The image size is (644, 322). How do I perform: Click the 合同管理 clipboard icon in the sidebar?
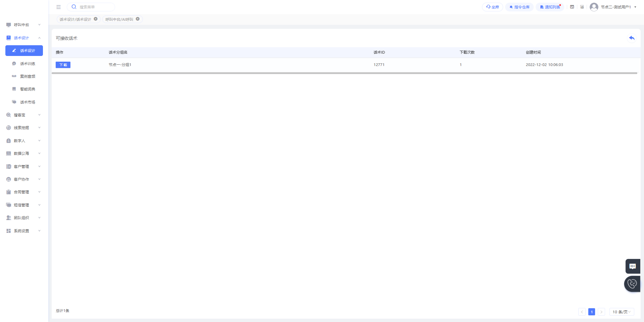[9, 192]
